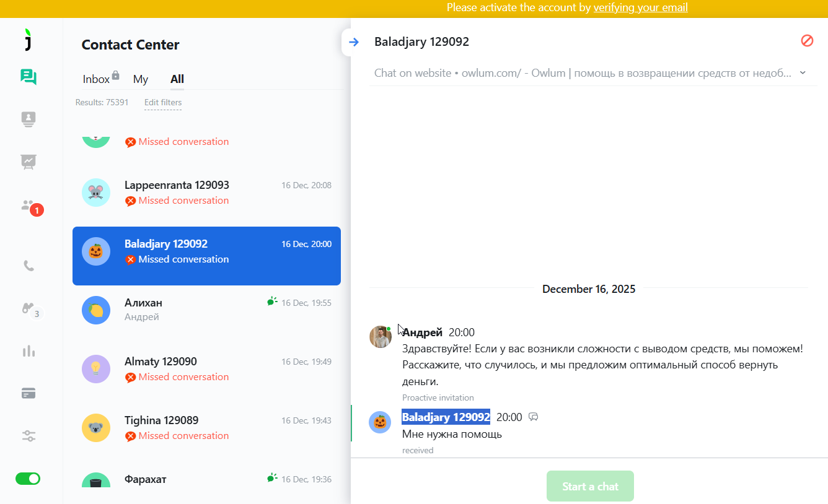Click the pumpkin avatar in selected conversation row
This screenshot has width=828, height=504.
click(x=96, y=251)
